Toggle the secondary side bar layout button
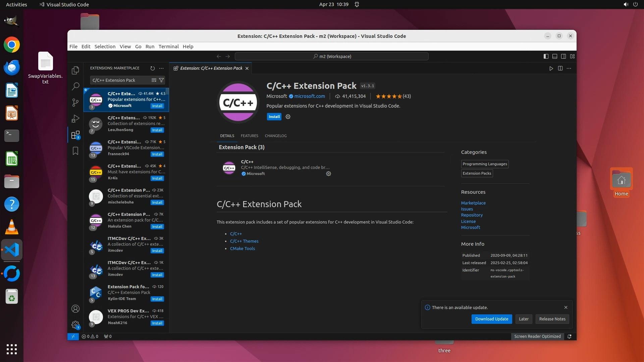 563,56
